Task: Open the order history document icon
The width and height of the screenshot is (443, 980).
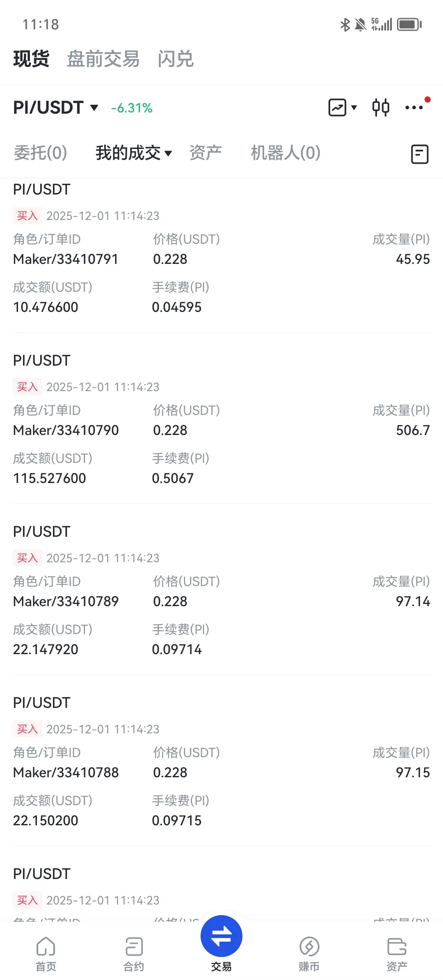Action: click(420, 154)
